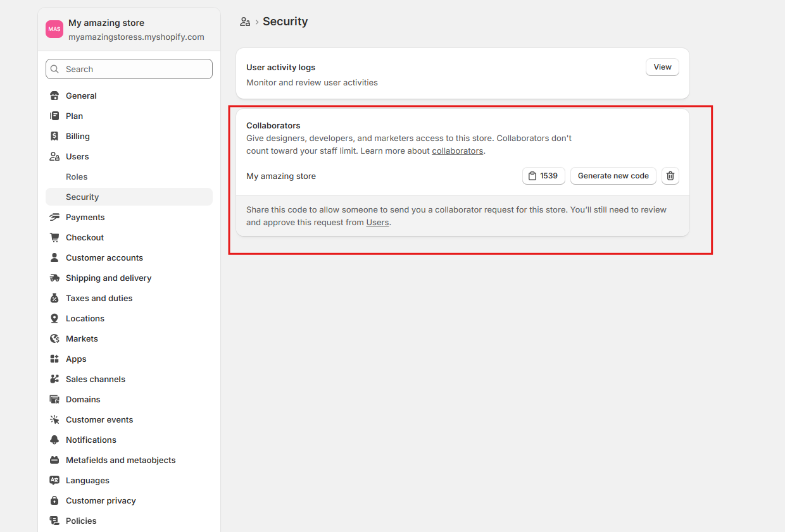
Task: Click the Apps grid icon
Action: pyautogui.click(x=54, y=359)
